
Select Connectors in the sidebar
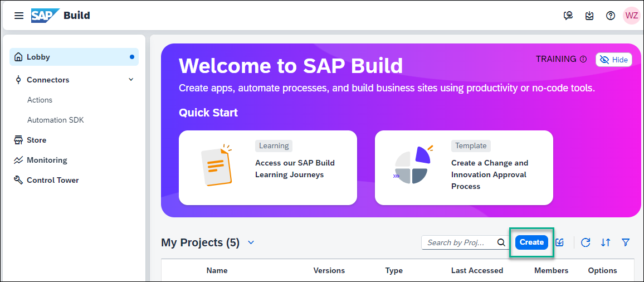(48, 80)
